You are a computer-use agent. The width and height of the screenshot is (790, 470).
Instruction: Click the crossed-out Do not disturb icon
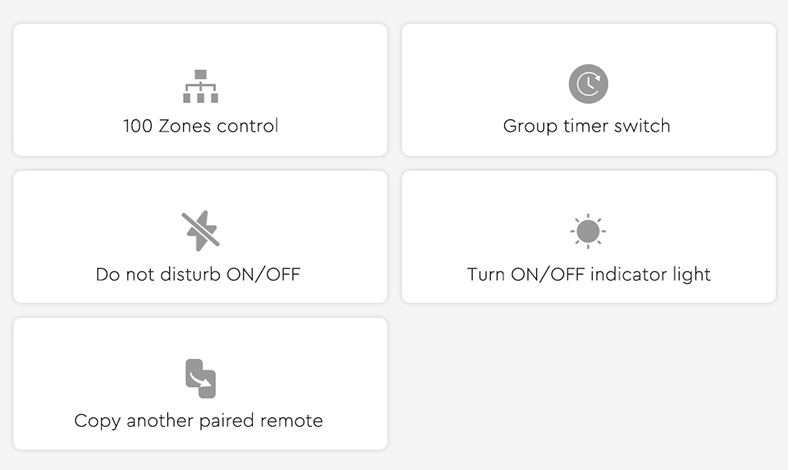click(200, 231)
